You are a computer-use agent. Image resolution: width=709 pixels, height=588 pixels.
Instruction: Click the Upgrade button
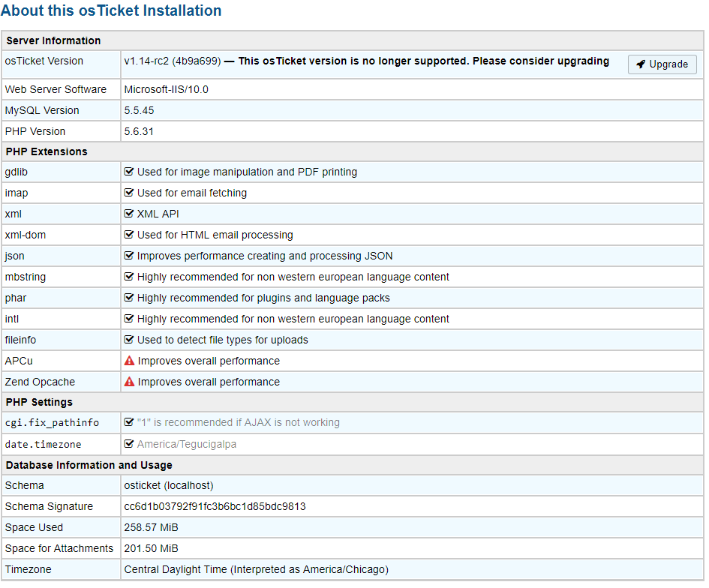coord(662,64)
